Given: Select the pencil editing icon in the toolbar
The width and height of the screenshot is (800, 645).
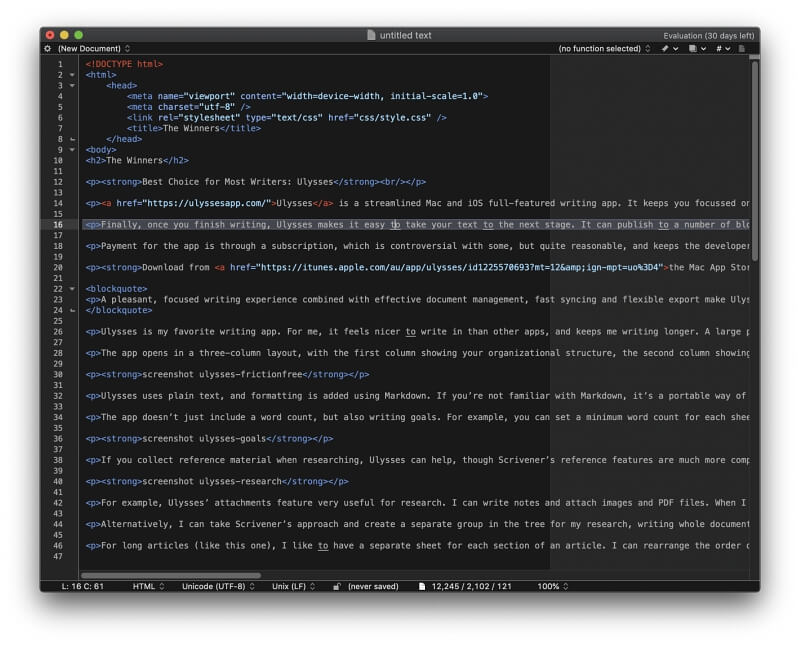Looking at the screenshot, I should pos(662,48).
